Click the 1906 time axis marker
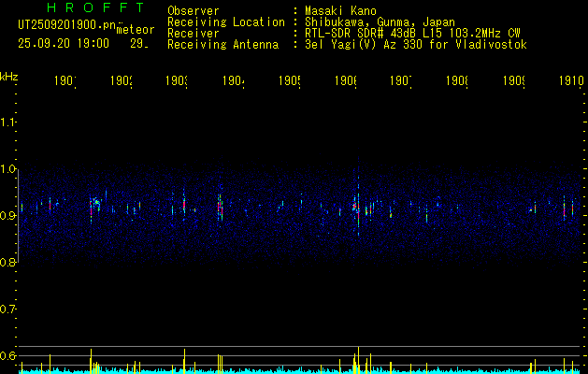The image size is (588, 374). (346, 80)
